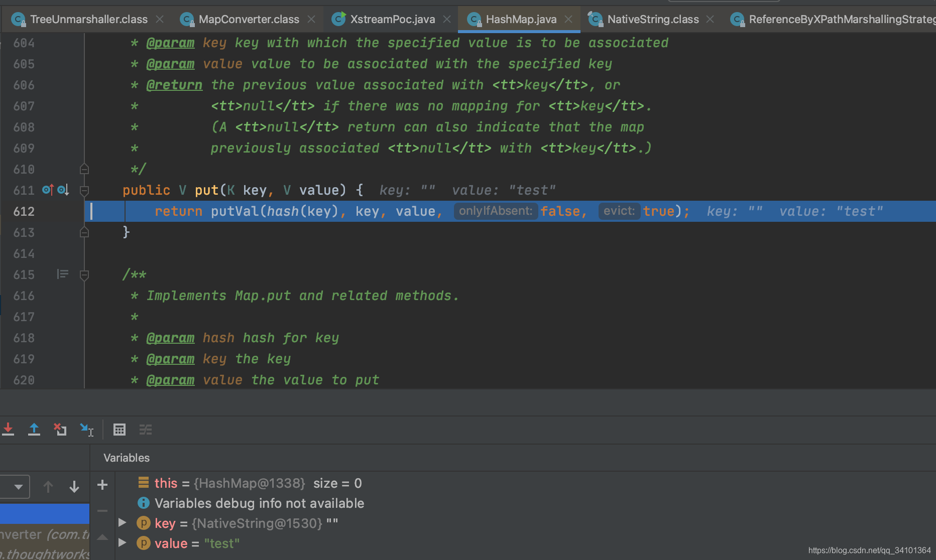Click the @param value tag on line 620
Viewport: 936px width, 560px height.
click(170, 380)
